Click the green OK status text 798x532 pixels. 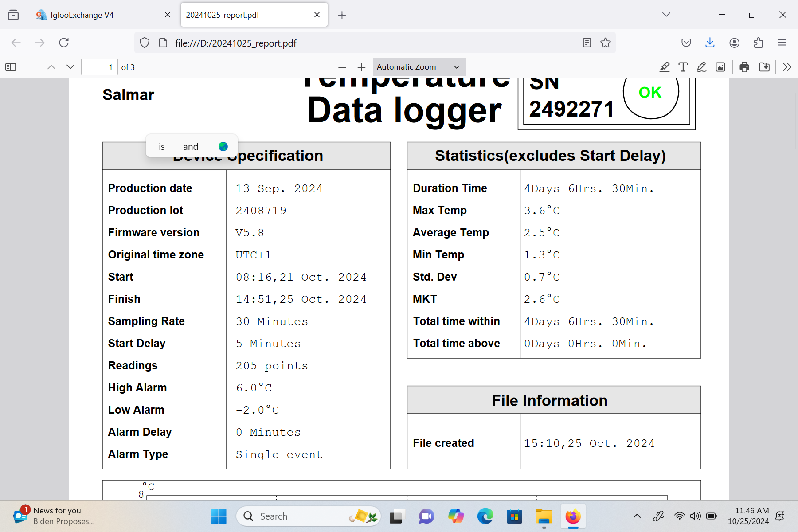[650, 92]
